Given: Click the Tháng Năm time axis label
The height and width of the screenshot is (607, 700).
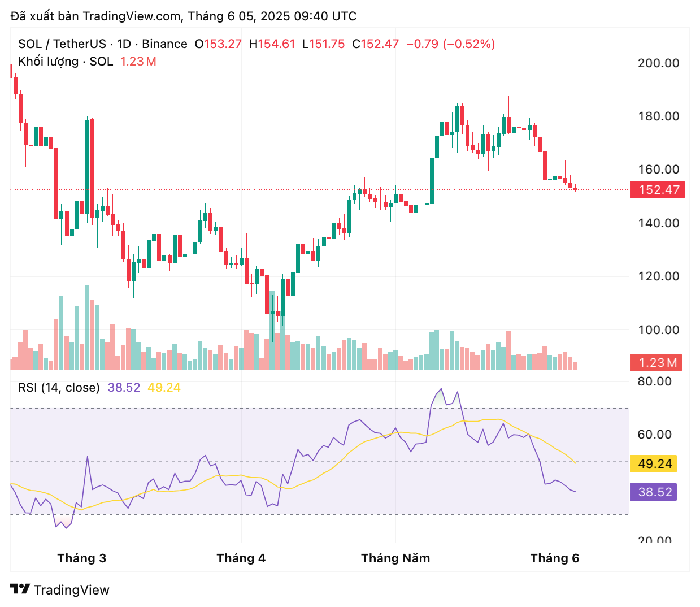Looking at the screenshot, I should click(395, 558).
